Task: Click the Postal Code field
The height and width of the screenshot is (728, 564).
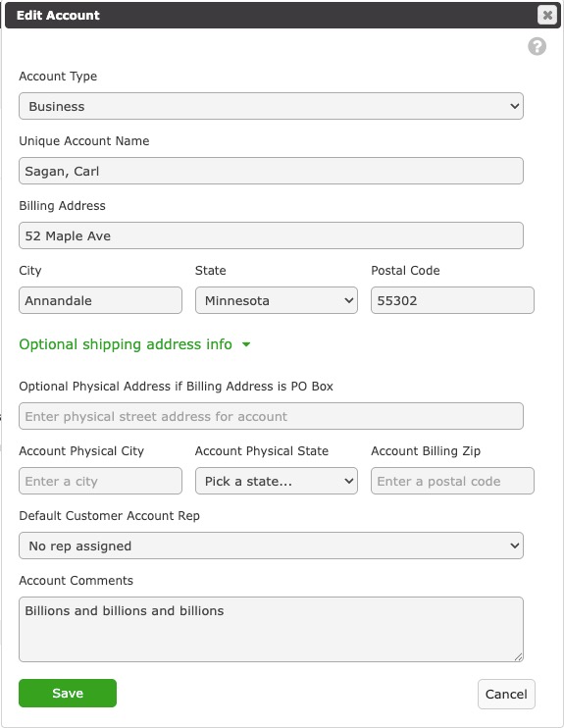Action: 452,300
